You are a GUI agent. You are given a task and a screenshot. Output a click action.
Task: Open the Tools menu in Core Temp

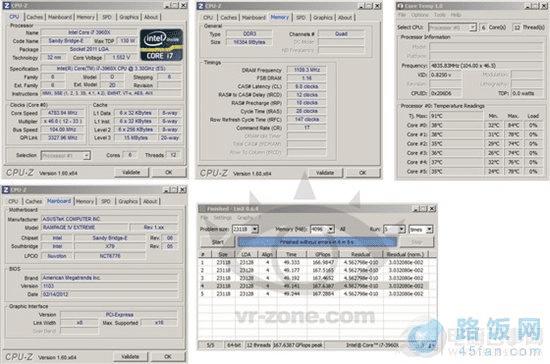click(x=440, y=15)
